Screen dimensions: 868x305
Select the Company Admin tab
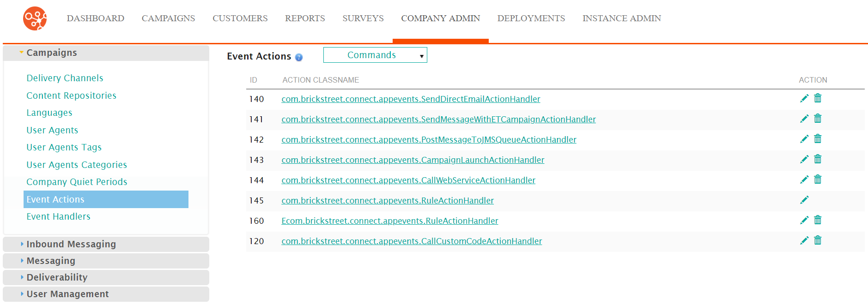click(x=440, y=18)
